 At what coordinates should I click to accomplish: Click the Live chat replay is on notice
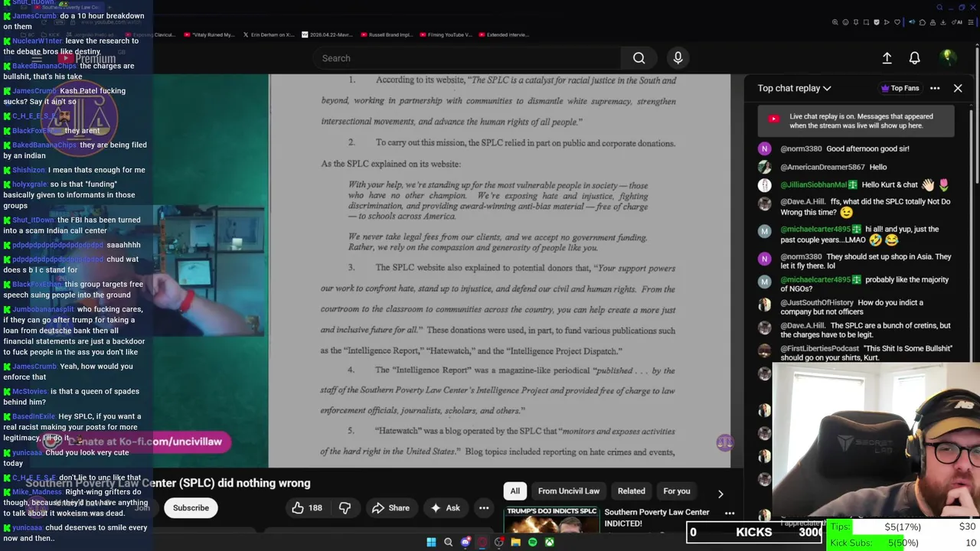pyautogui.click(x=856, y=121)
